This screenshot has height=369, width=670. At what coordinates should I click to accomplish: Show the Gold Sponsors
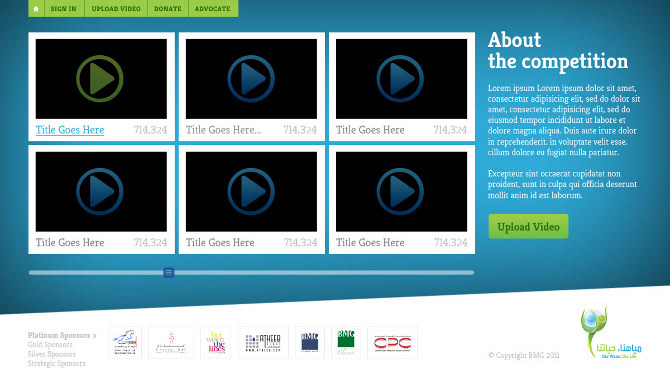(x=50, y=345)
